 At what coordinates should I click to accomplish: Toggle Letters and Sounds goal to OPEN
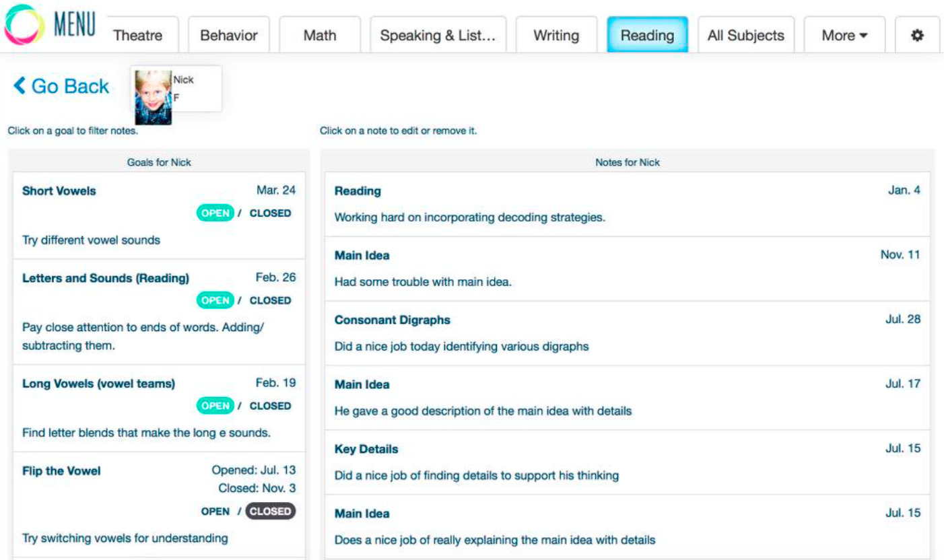[215, 301]
